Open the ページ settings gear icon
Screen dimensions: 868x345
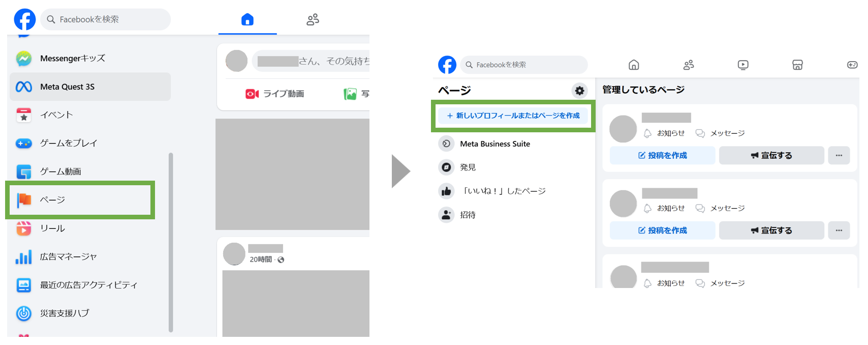point(579,91)
